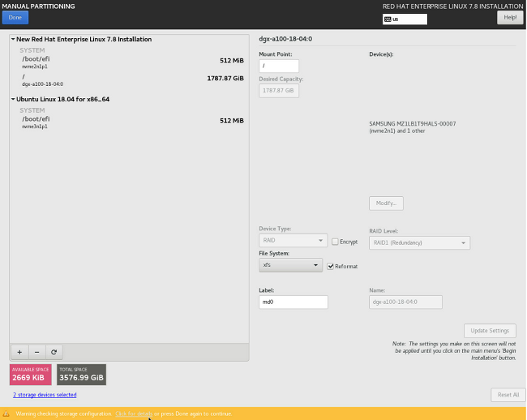Screen dimensions: 527x420
Task: Click the keyboard layout us indicator
Action: click(405, 19)
